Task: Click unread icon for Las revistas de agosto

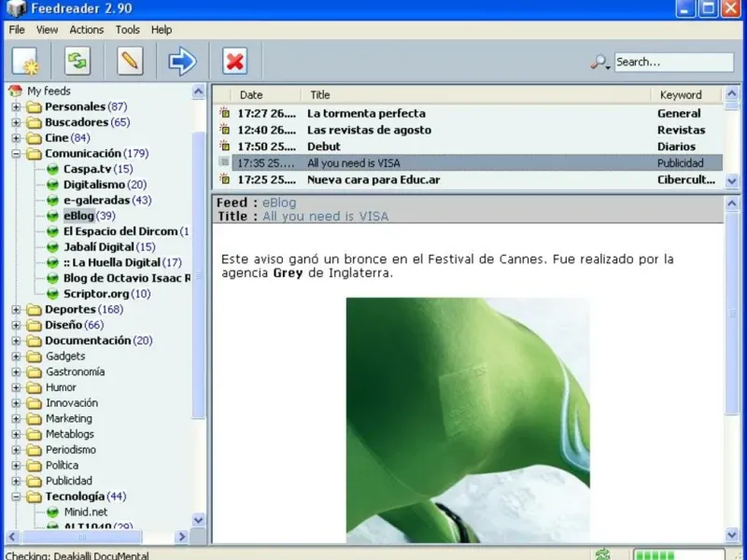Action: [224, 130]
